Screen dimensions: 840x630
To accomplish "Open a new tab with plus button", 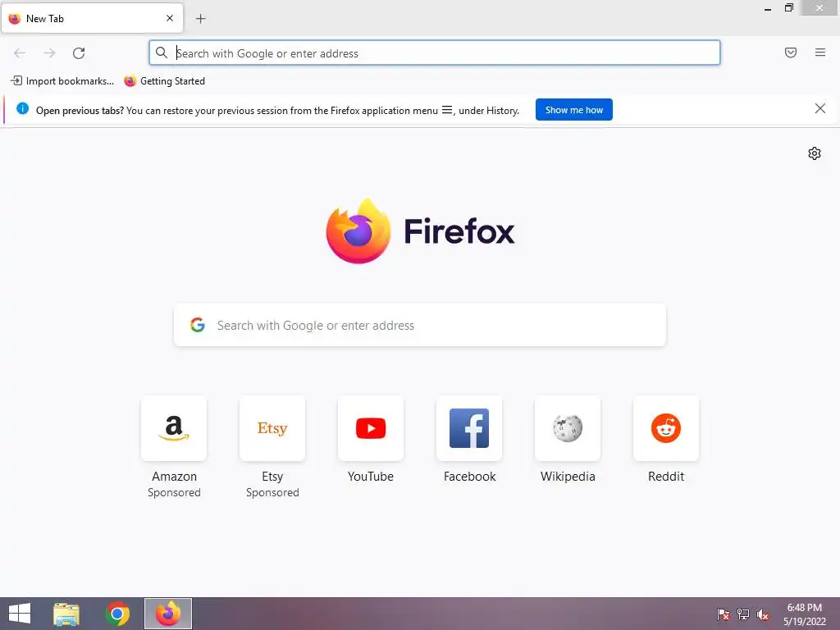I will tap(200, 19).
